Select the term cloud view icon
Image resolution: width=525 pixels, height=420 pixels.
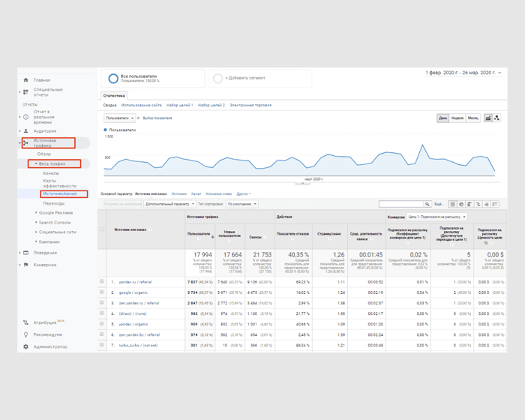(487, 204)
